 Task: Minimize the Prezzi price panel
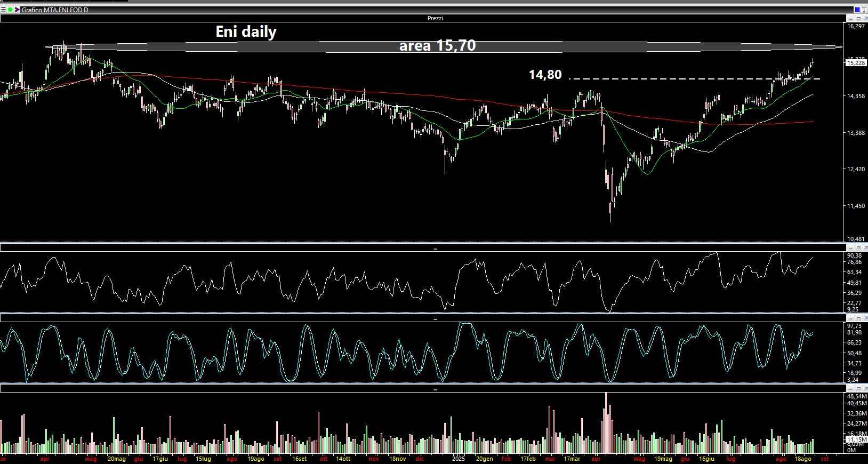[851, 18]
